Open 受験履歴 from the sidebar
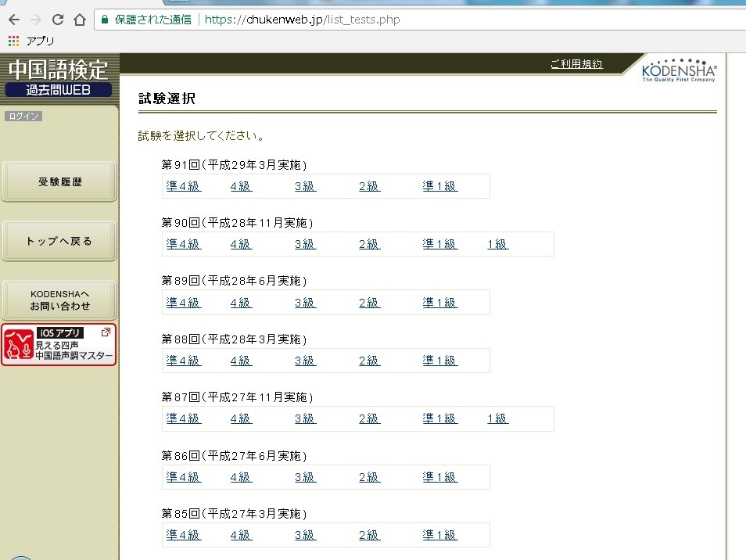 click(x=59, y=182)
